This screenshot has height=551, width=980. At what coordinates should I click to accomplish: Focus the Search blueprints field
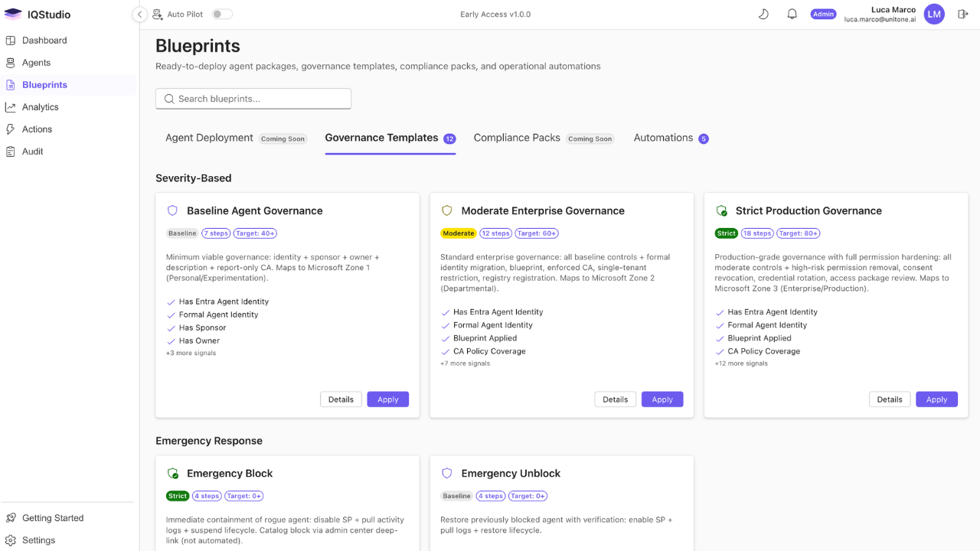tap(253, 99)
